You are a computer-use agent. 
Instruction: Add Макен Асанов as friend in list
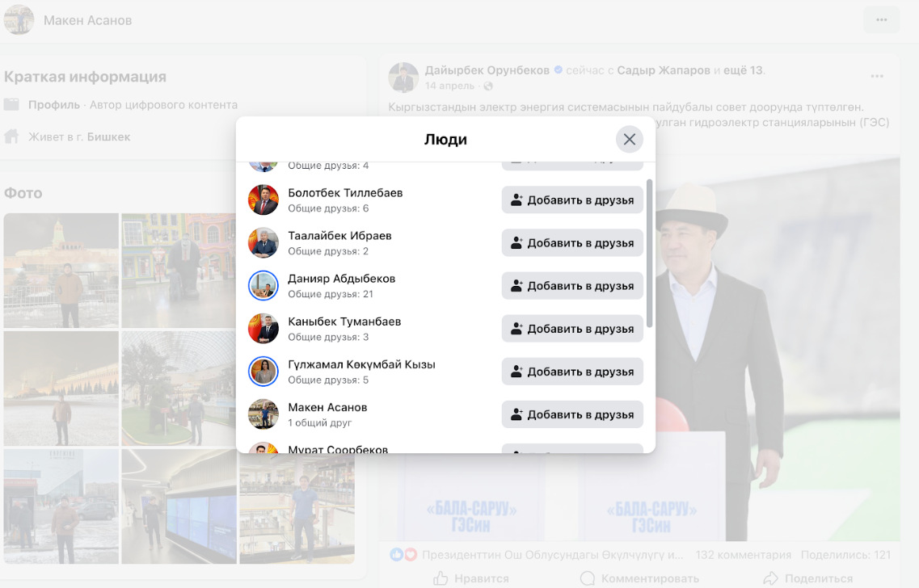click(572, 414)
